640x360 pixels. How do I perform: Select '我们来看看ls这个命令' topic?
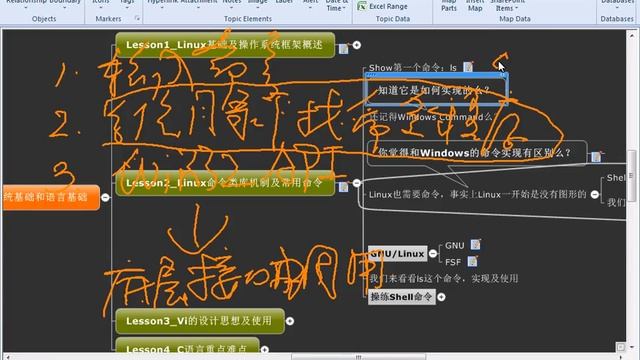(444, 279)
